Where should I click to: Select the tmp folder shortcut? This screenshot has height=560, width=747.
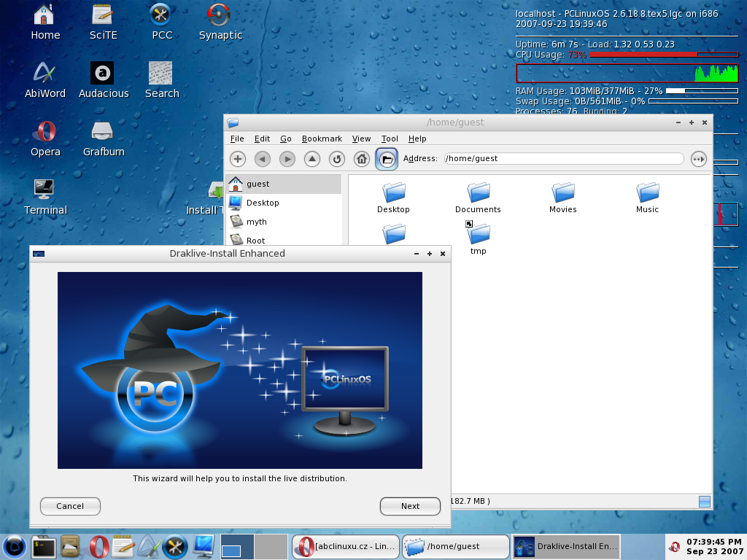point(478,238)
